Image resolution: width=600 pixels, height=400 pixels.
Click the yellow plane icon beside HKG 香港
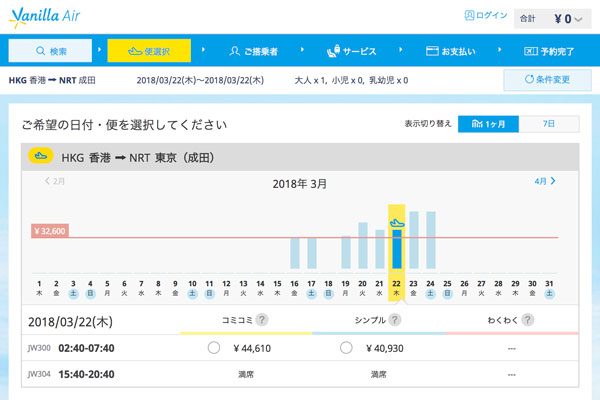(x=41, y=156)
